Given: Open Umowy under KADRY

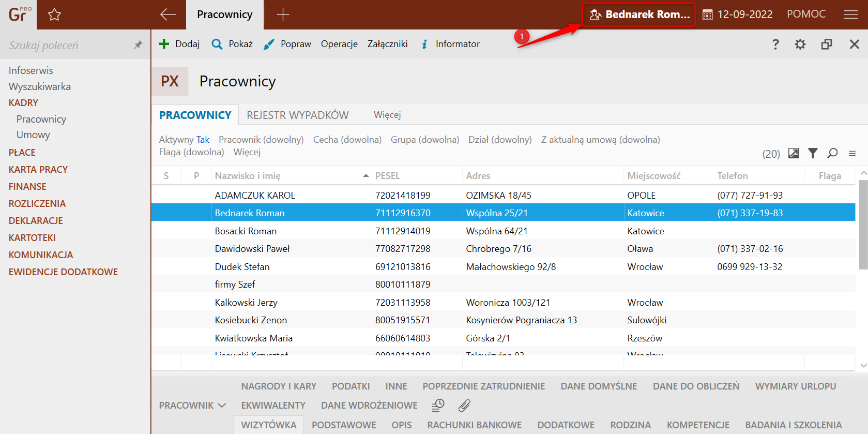Looking at the screenshot, I should 33,134.
